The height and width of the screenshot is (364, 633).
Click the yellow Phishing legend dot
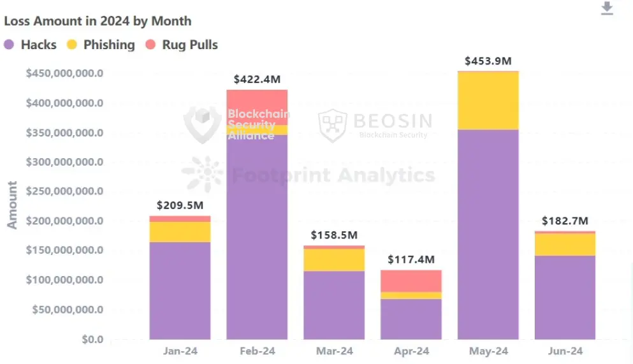73,45
